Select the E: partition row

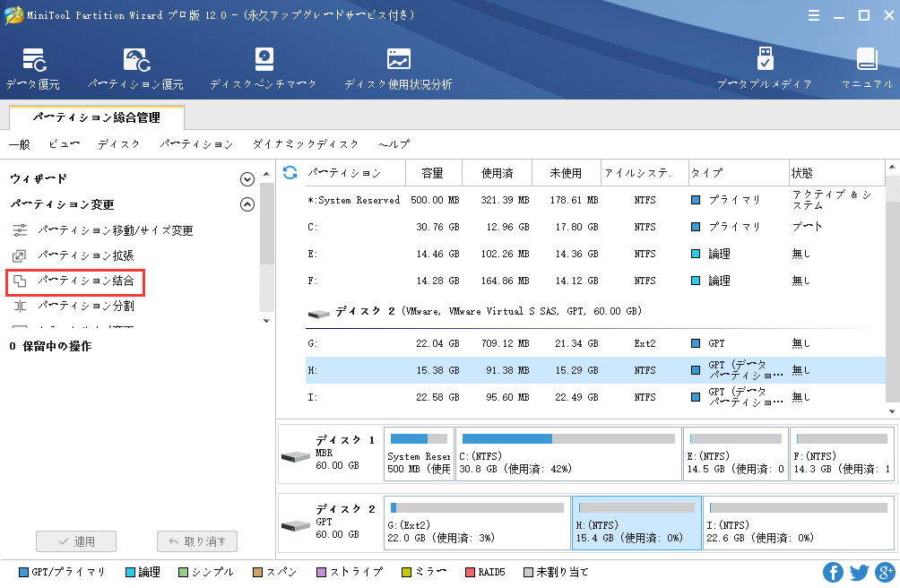click(x=595, y=255)
